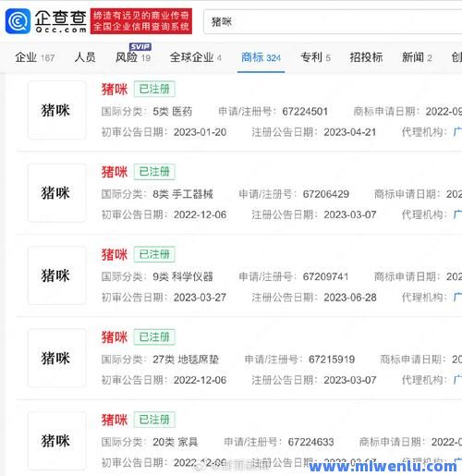Open the 猪咪 trademark thumbnail for 8类 手工器械
The height and width of the screenshot is (476, 462).
(56, 193)
